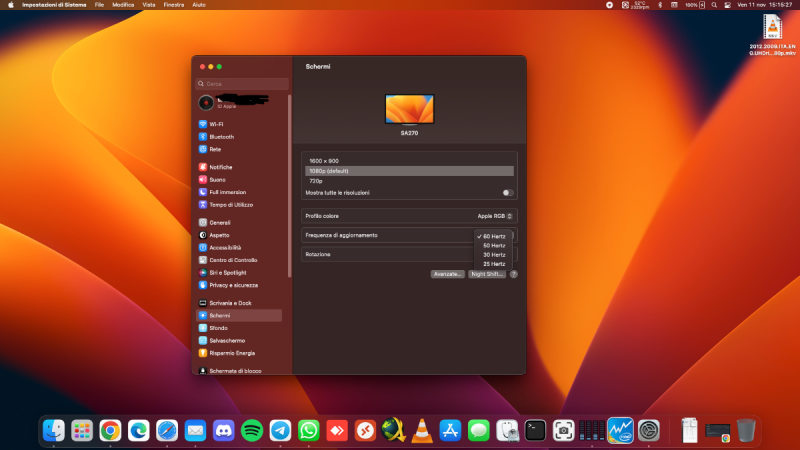Go to Centro di Controllo
The width and height of the screenshot is (800, 450).
pyautogui.click(x=232, y=260)
